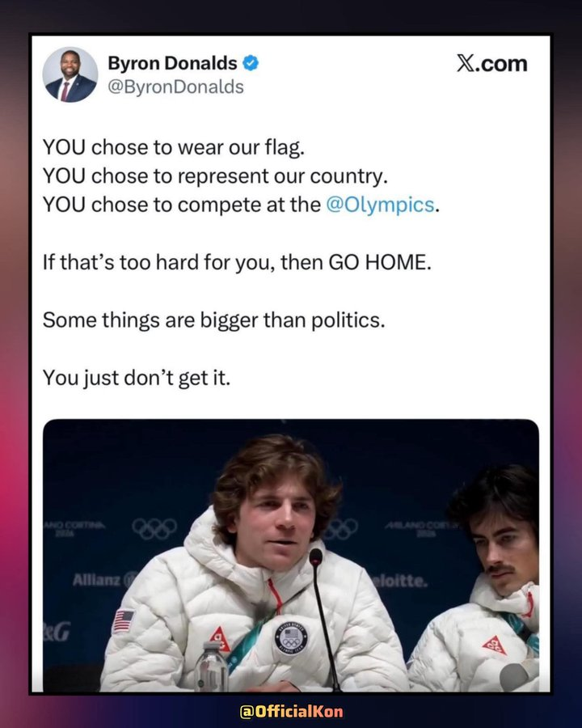Screen dimensions: 582x728
Task: Click the @ByronDonalds handle
Action: (175, 87)
